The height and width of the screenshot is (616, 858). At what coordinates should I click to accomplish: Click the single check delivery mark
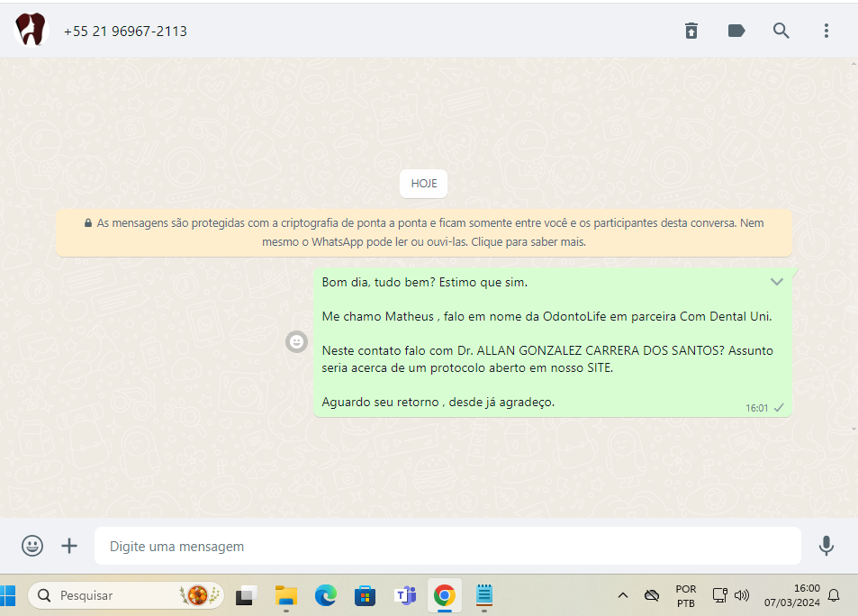pos(779,407)
